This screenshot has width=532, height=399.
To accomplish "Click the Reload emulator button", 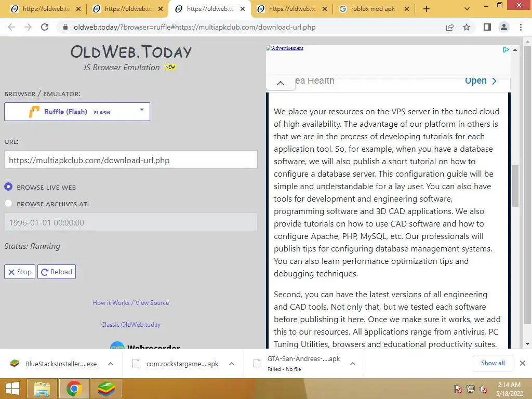I will pos(57,272).
